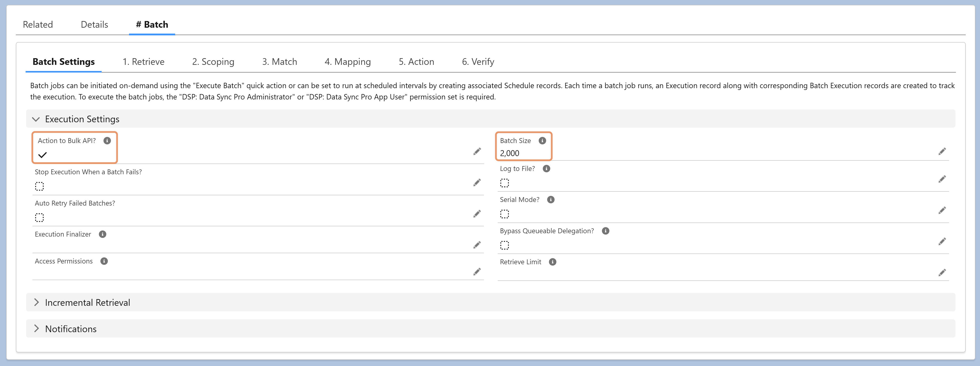Go to the 2. Scoping step

213,62
